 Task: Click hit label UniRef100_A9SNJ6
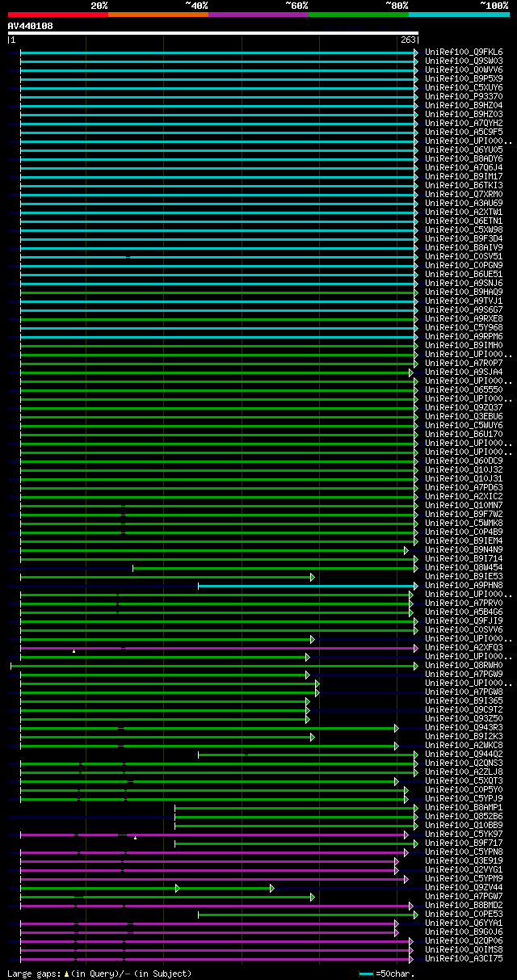click(x=464, y=283)
